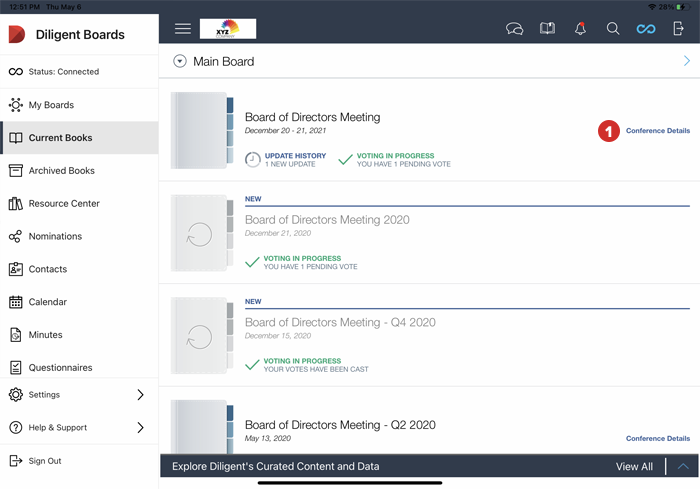Click the exit icon in top bar

click(679, 29)
